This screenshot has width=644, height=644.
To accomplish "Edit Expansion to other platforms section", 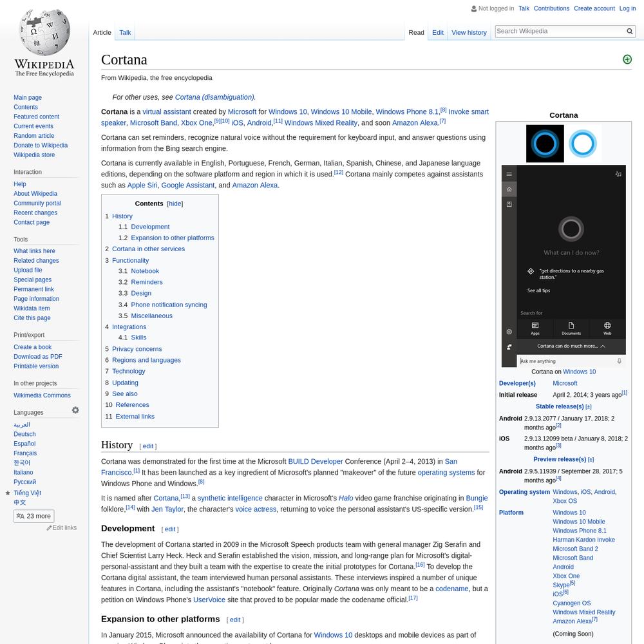I will (x=235, y=620).
